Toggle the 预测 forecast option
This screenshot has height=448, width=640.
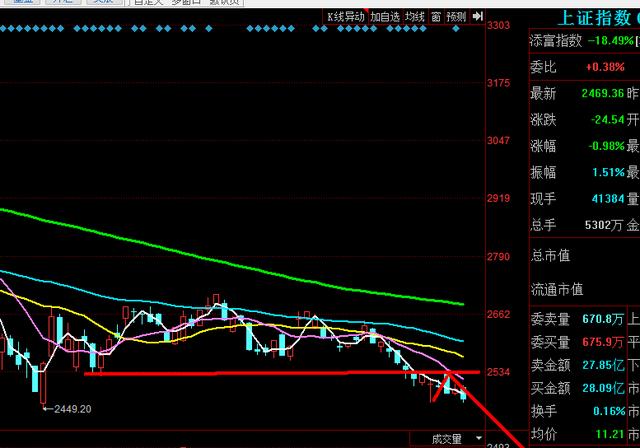456,17
